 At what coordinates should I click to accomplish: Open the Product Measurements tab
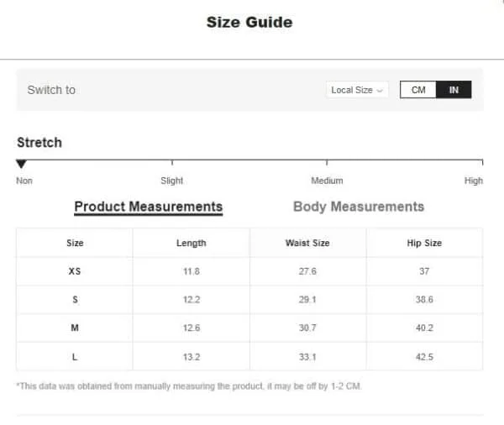148,207
